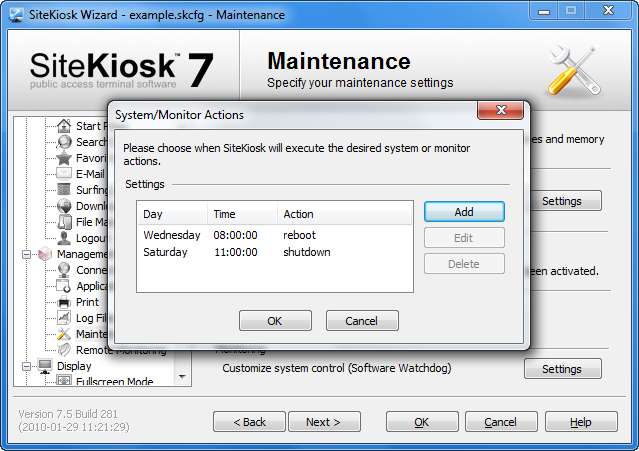This screenshot has height=451, width=639.
Task: Select the Log Files chart icon
Action: coord(65,318)
